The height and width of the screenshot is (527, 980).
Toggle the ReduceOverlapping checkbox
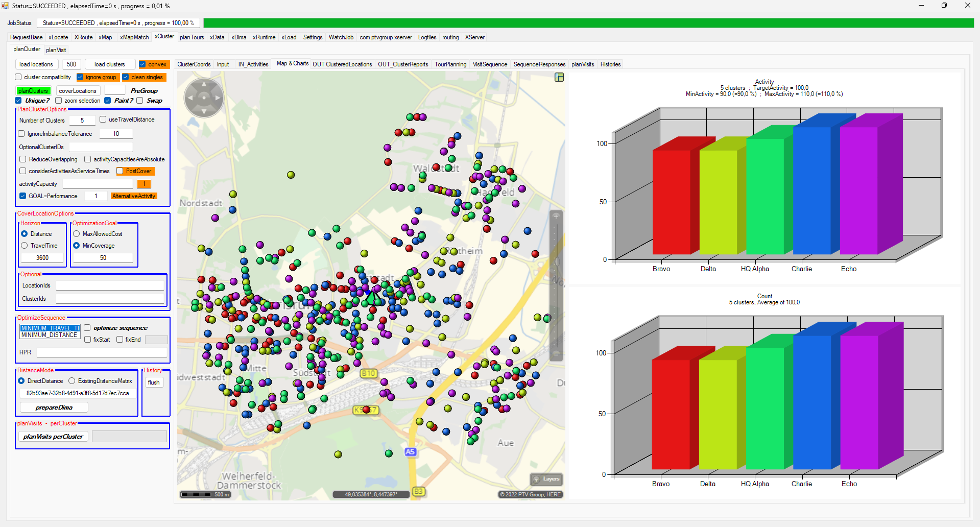click(x=23, y=159)
